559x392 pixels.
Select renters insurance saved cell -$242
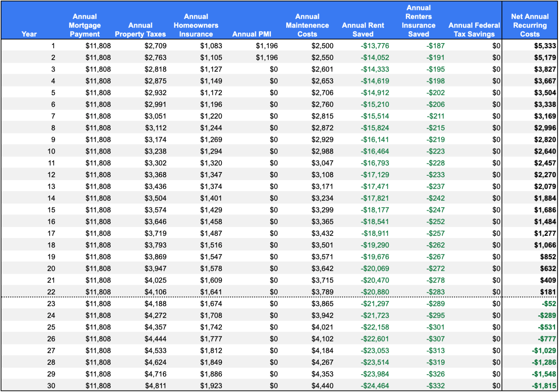436,199
